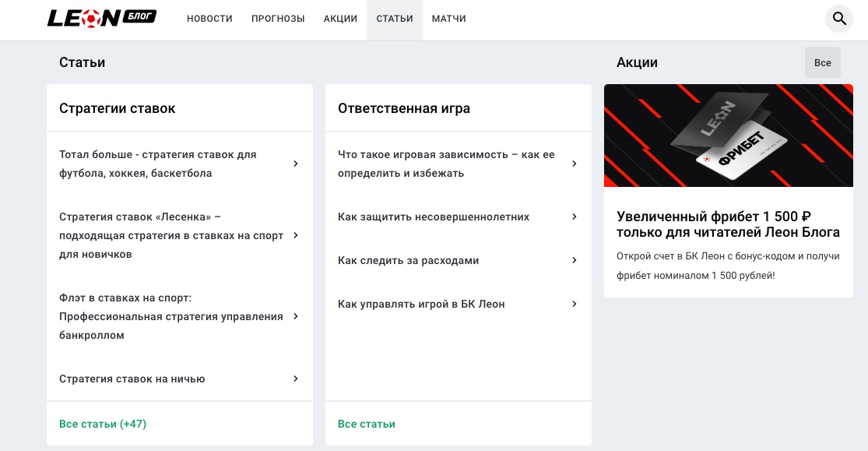868x451 pixels.
Task: Open article Что такое игровая зависимость
Action: [x=446, y=164]
